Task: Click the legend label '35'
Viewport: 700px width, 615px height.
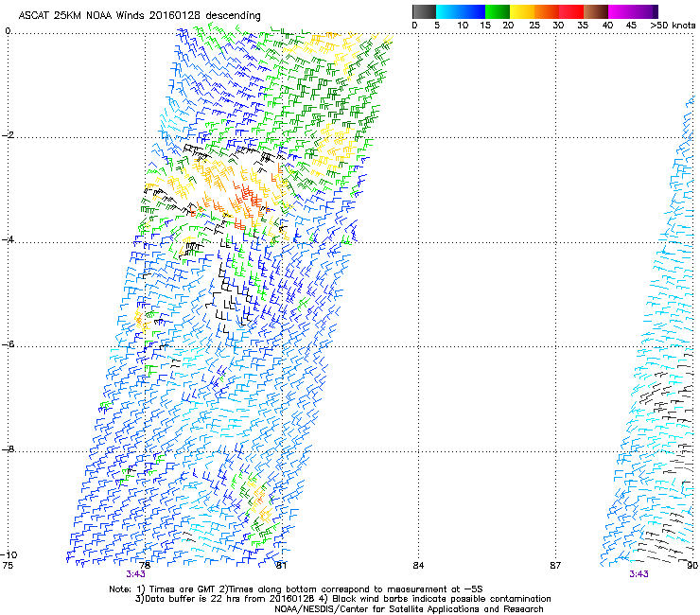Action: point(583,26)
